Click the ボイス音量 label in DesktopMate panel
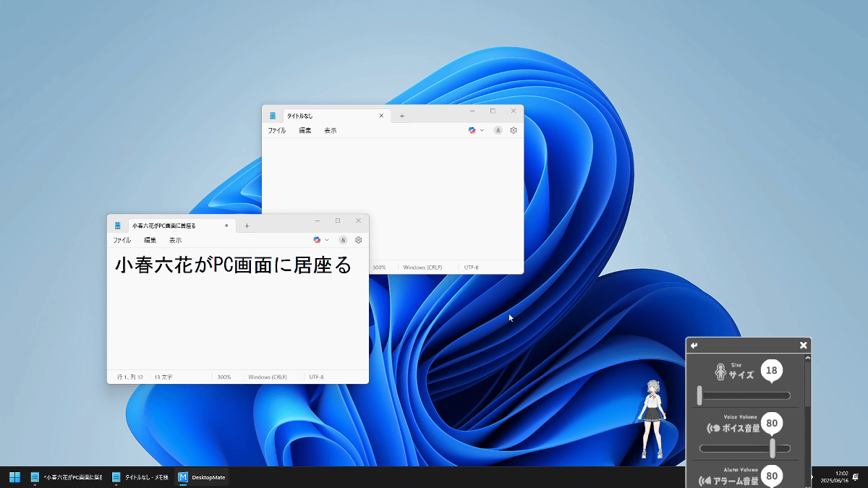The image size is (868, 488). [741, 428]
